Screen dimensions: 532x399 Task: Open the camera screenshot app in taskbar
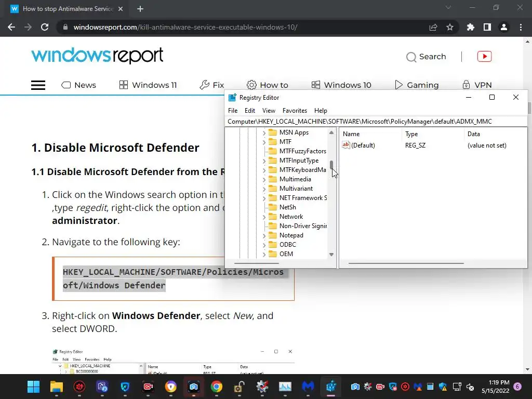[x=193, y=387]
